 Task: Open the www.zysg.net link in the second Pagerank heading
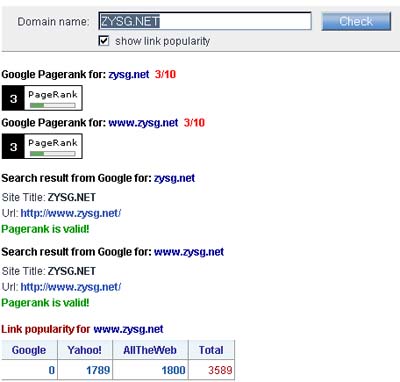143,123
